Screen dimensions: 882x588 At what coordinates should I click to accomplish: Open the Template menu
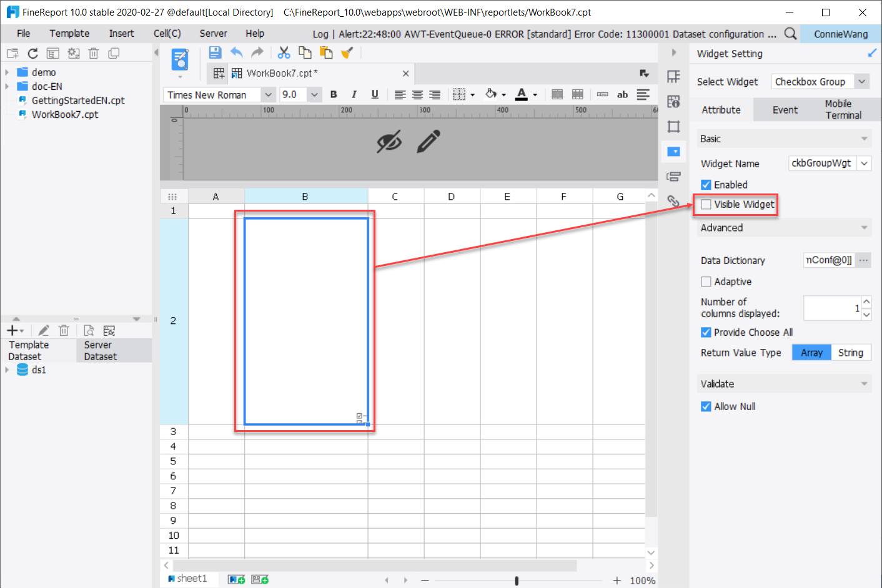pyautogui.click(x=69, y=34)
